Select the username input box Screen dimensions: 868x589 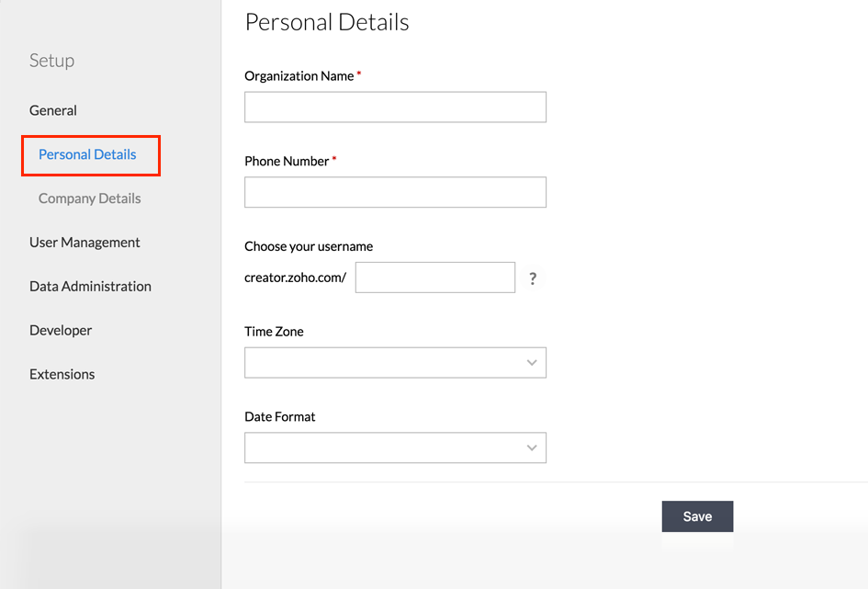tap(435, 278)
